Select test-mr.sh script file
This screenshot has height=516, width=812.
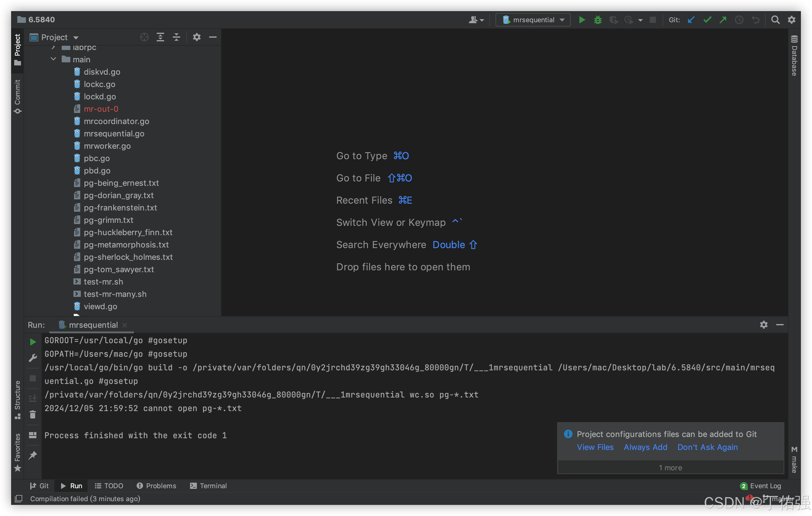pos(103,281)
